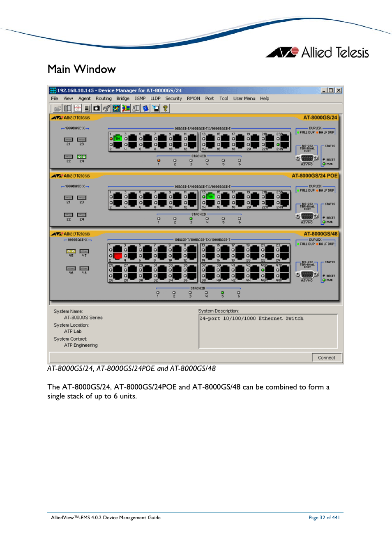Click the camera snapshot toolbar icon
Screen dimensions: 392x555
[x=97, y=108]
